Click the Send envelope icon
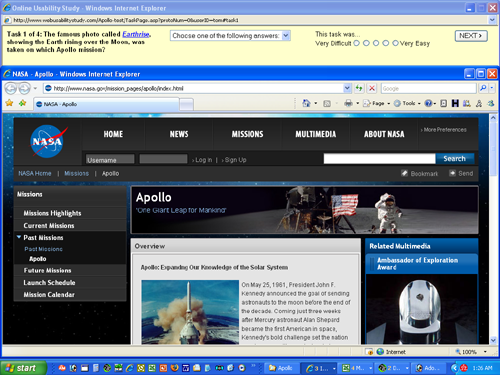 point(452,173)
